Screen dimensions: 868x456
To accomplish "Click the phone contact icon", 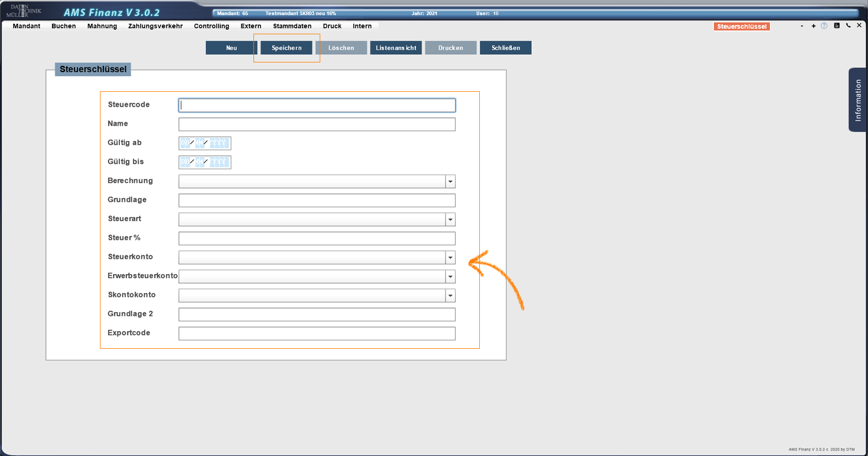I will 848,26.
